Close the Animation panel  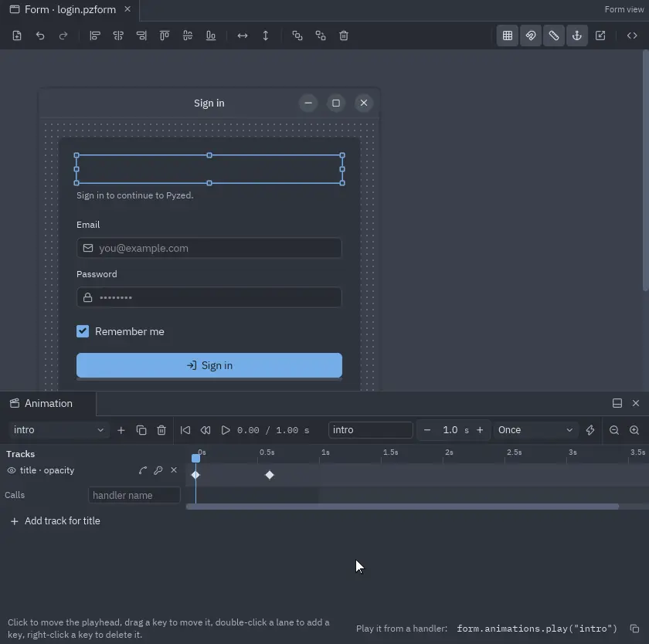[x=636, y=403]
